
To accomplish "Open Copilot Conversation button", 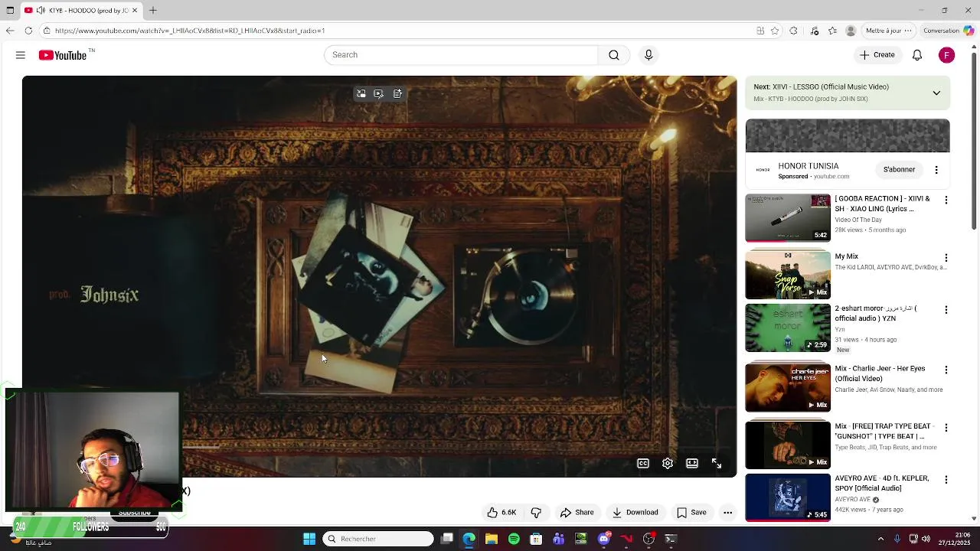I will click(949, 31).
